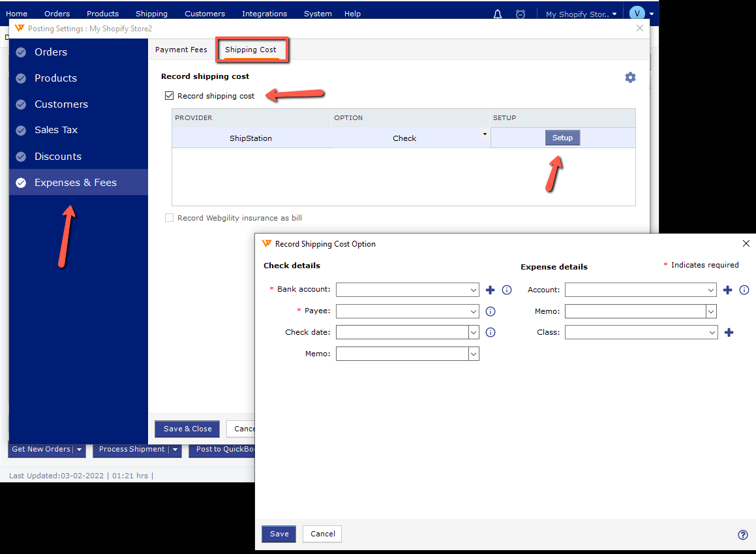This screenshot has width=756, height=554.
Task: Expand the Bank account dropdown
Action: pos(474,290)
